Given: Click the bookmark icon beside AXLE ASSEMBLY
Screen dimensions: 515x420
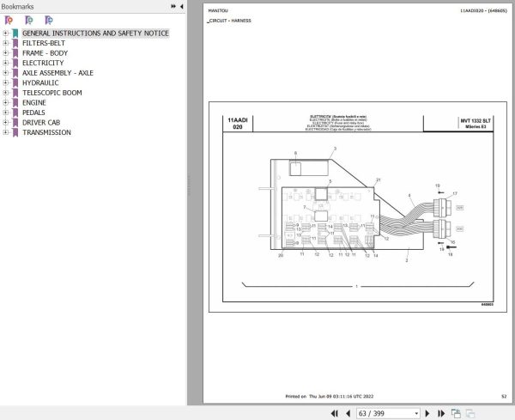Looking at the screenshot, I should (x=15, y=73).
